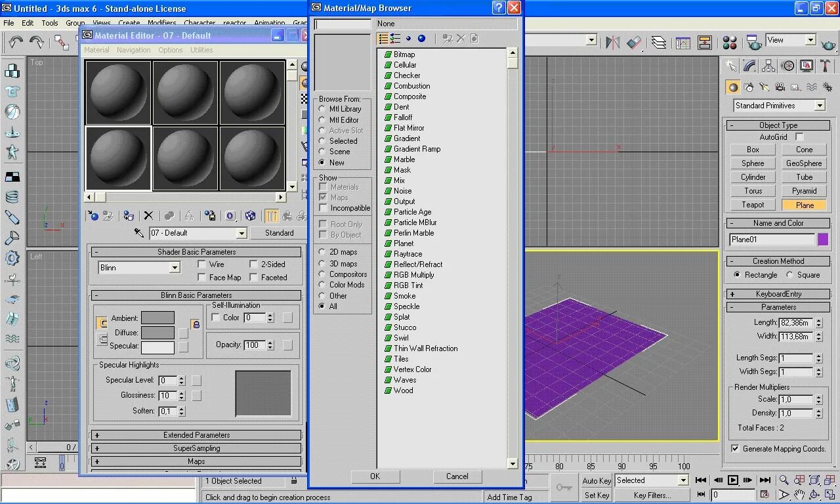Viewport: 840px width, 504px height.
Task: Toggle Generate Mapping Coords checkbox
Action: [735, 449]
